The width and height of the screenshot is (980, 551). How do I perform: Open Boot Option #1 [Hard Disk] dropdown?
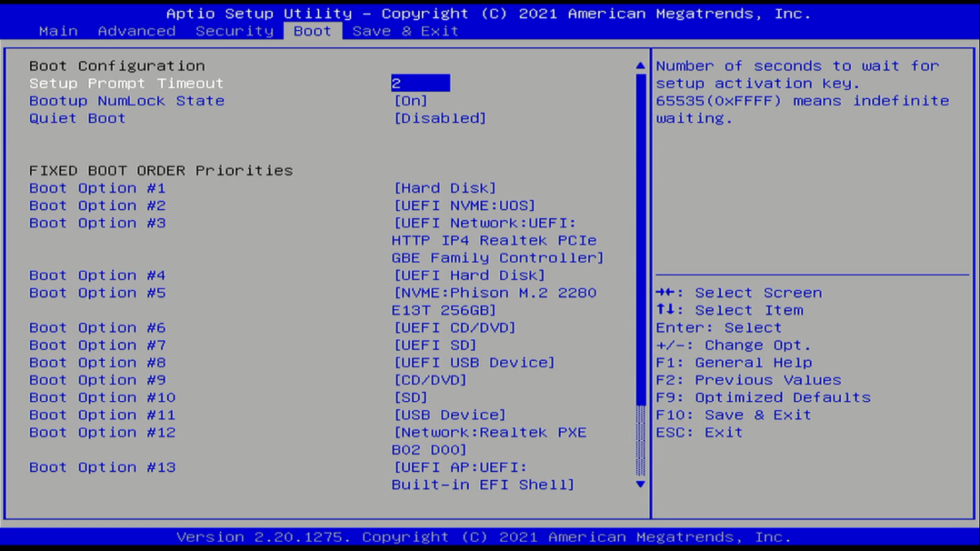444,189
